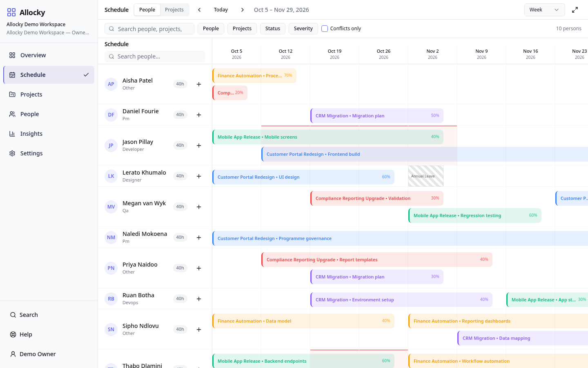Switch to the Projects view tab
Viewport: 588px width, 368px height.
tap(174, 10)
